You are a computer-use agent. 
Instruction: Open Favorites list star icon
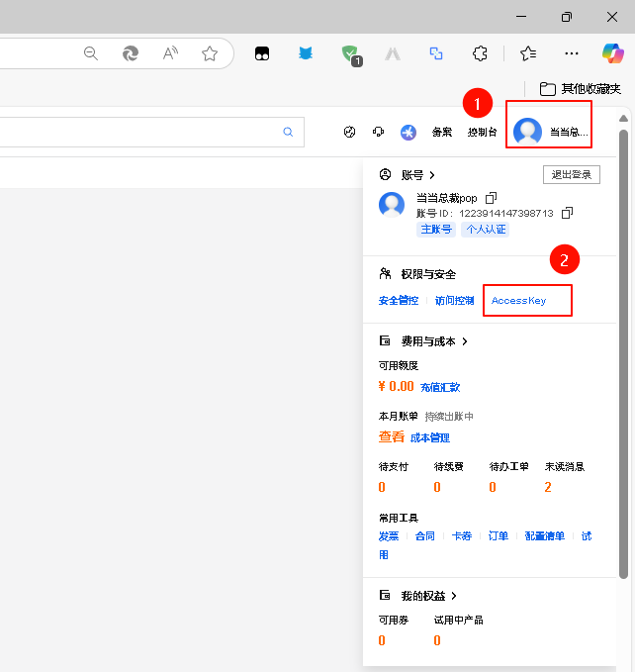[x=528, y=53]
